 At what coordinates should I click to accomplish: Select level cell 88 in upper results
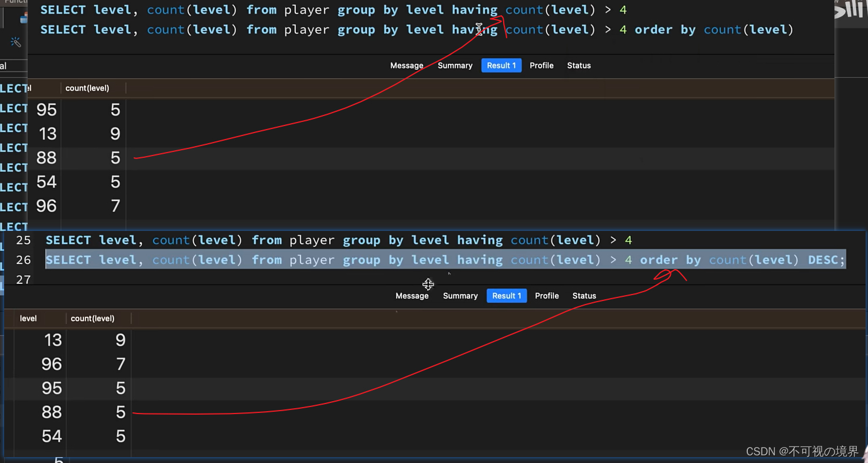(x=46, y=158)
